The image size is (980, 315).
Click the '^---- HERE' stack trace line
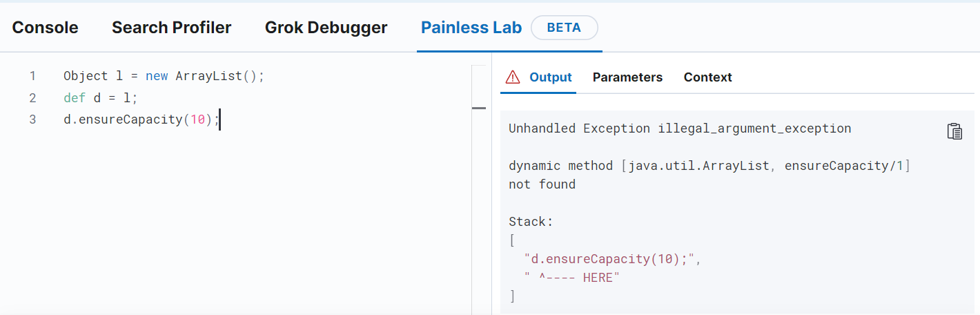pyautogui.click(x=572, y=278)
